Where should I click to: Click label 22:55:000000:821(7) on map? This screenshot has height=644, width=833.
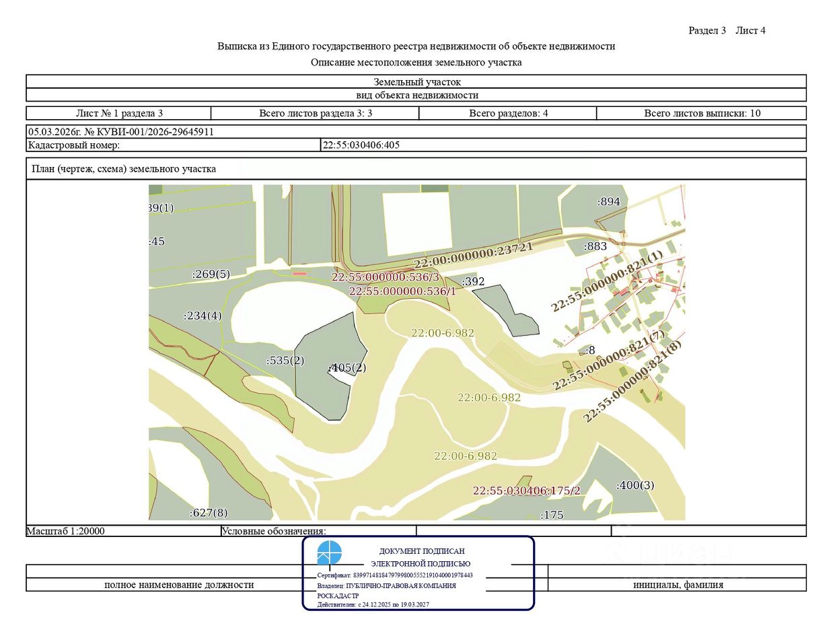[609, 359]
